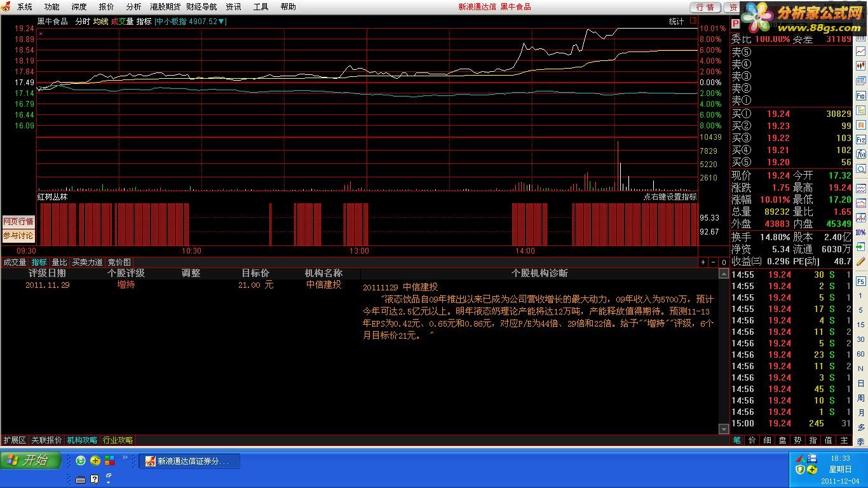Image resolution: width=868 pixels, height=488 pixels.
Task: Select the 5-minute period
Action: pyautogui.click(x=861, y=310)
